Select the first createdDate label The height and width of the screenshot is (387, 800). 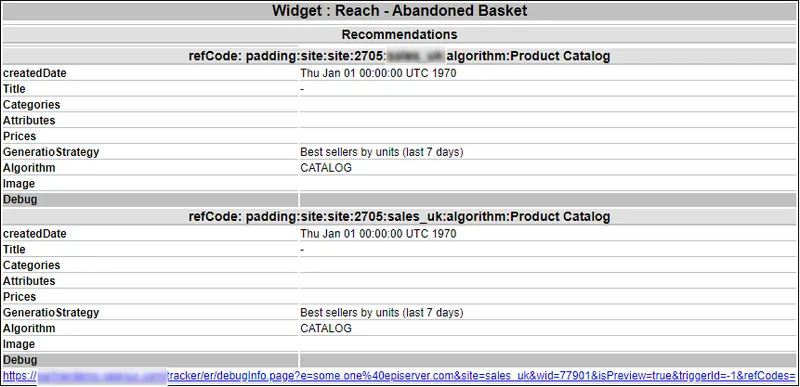pyautogui.click(x=35, y=73)
